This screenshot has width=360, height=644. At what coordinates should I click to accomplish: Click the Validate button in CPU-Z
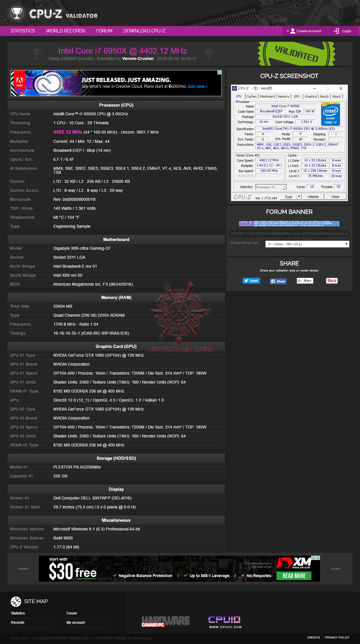click(x=313, y=197)
